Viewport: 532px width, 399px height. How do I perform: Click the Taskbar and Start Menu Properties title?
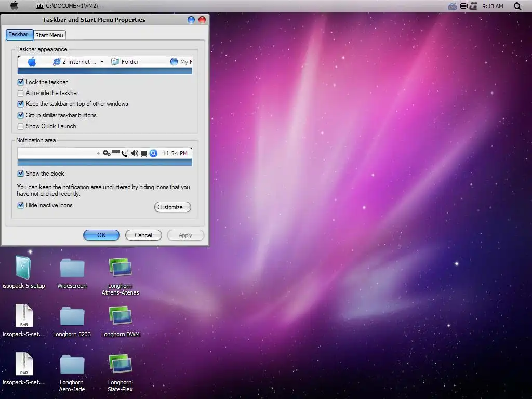point(94,20)
